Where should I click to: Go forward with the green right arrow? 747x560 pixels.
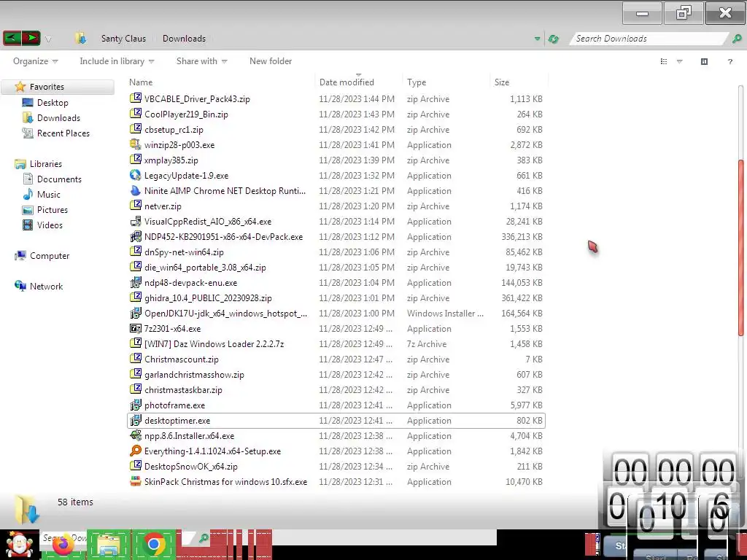coord(31,38)
